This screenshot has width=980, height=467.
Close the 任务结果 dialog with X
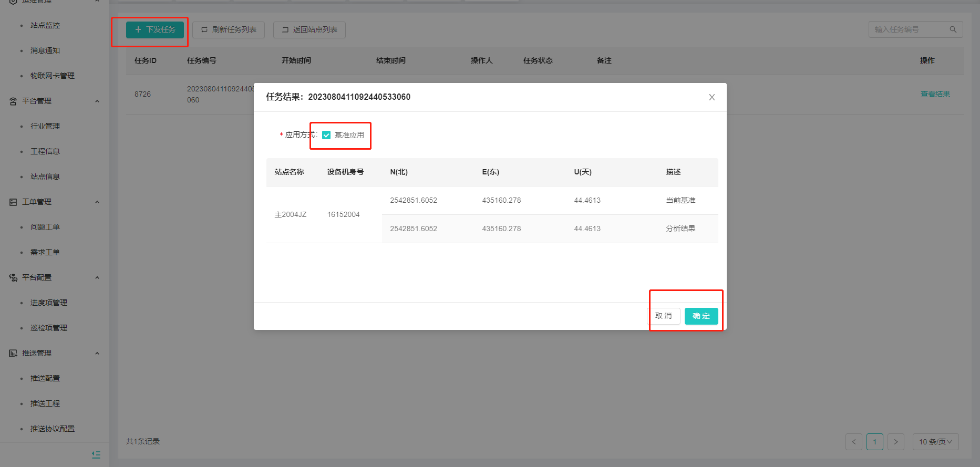click(x=711, y=97)
